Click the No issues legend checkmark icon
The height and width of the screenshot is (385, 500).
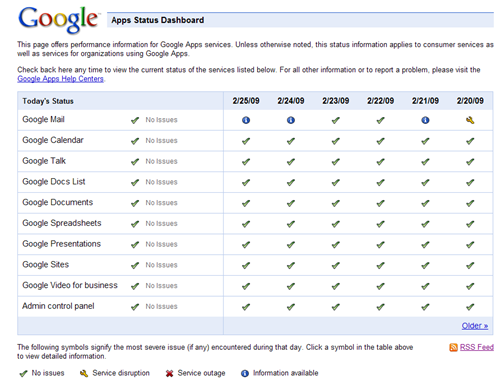pyautogui.click(x=23, y=374)
